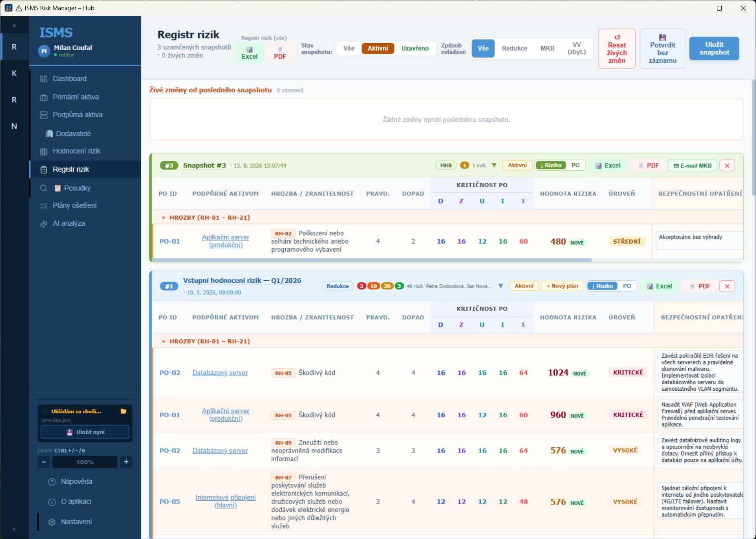756x539 pixels.
Task: Filter snapshots by Uzavřeno state
Action: pos(415,48)
